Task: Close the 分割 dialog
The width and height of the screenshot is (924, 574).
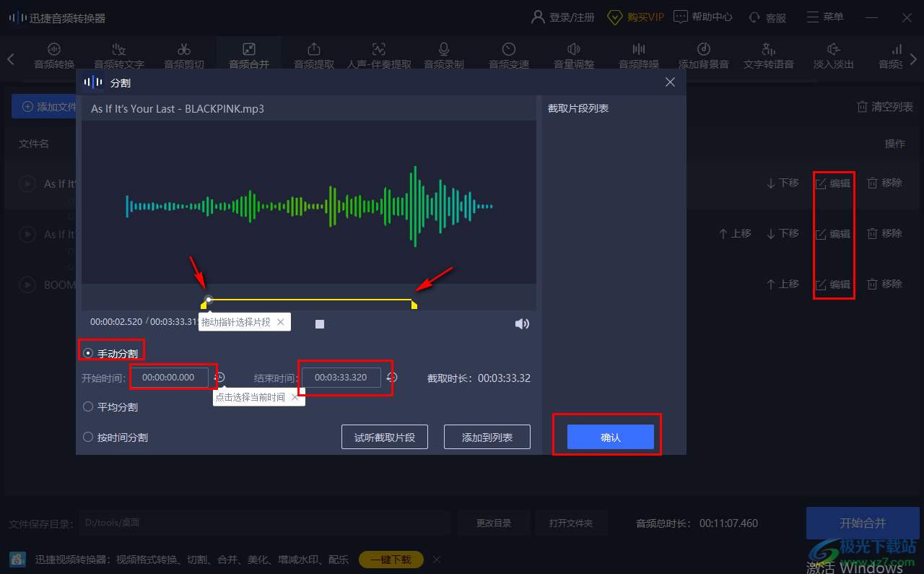Action: (670, 82)
